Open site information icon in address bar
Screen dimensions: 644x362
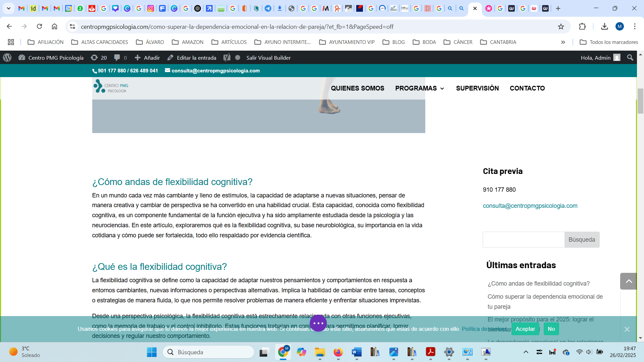click(72, 26)
